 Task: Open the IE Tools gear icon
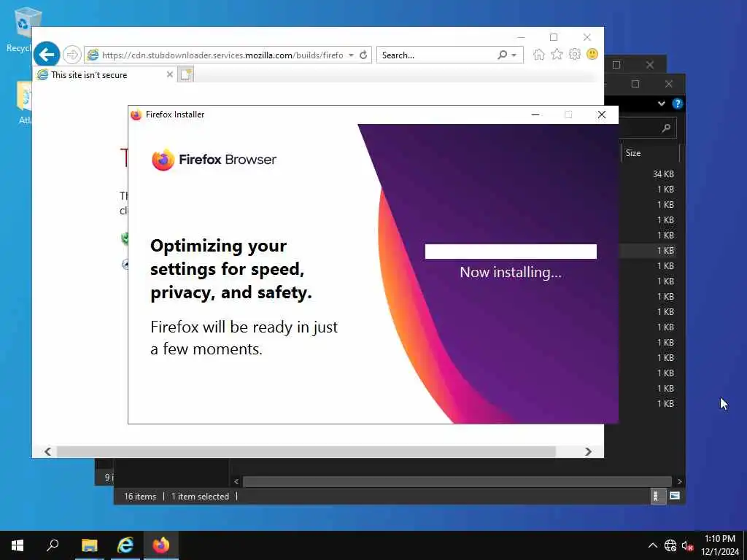tap(575, 54)
